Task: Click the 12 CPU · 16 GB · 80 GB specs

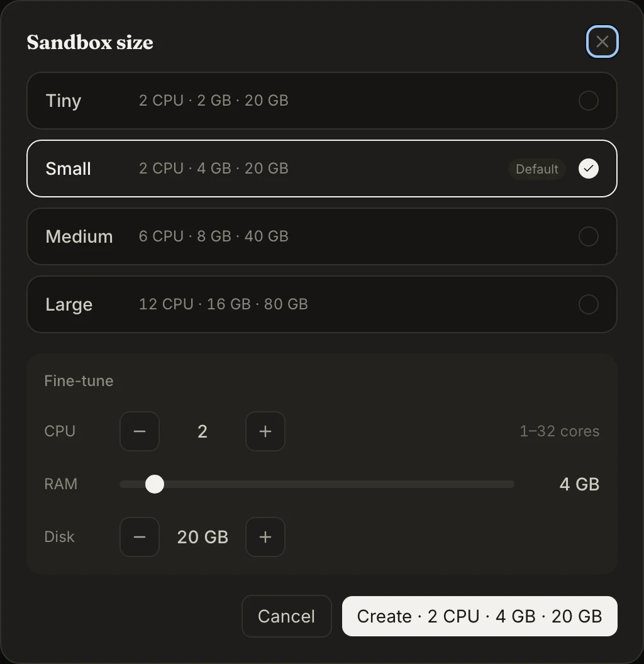Action: click(x=223, y=304)
